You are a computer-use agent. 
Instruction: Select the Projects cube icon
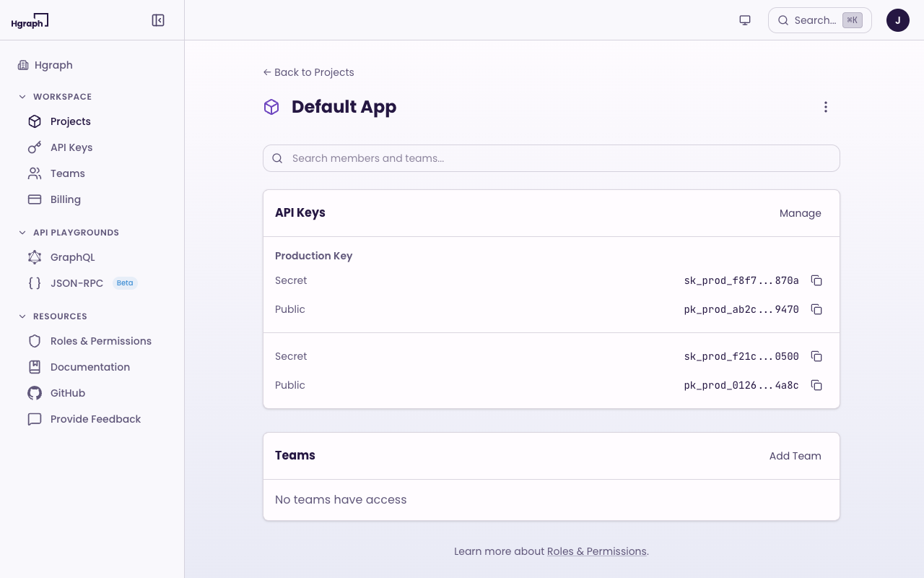pos(35,121)
